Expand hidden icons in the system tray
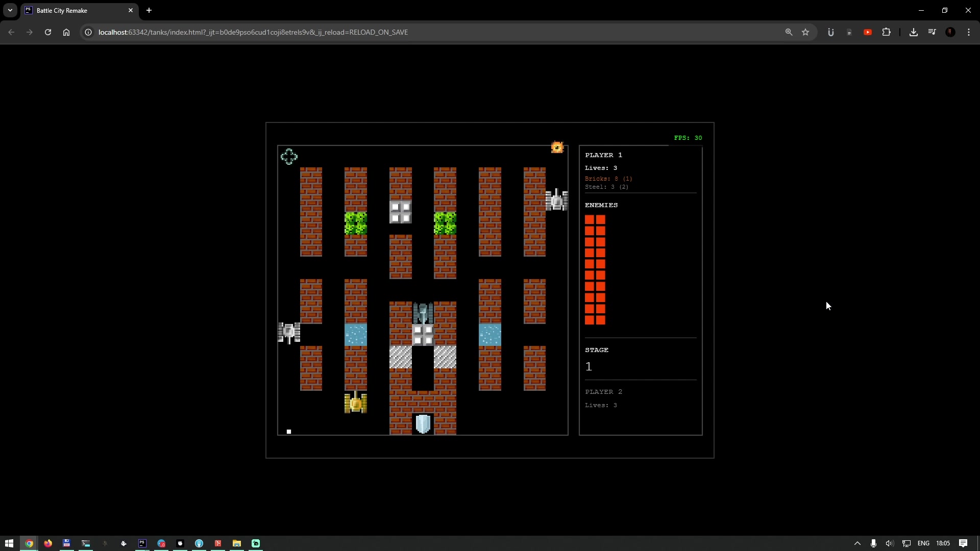Image resolution: width=980 pixels, height=551 pixels. [858, 543]
